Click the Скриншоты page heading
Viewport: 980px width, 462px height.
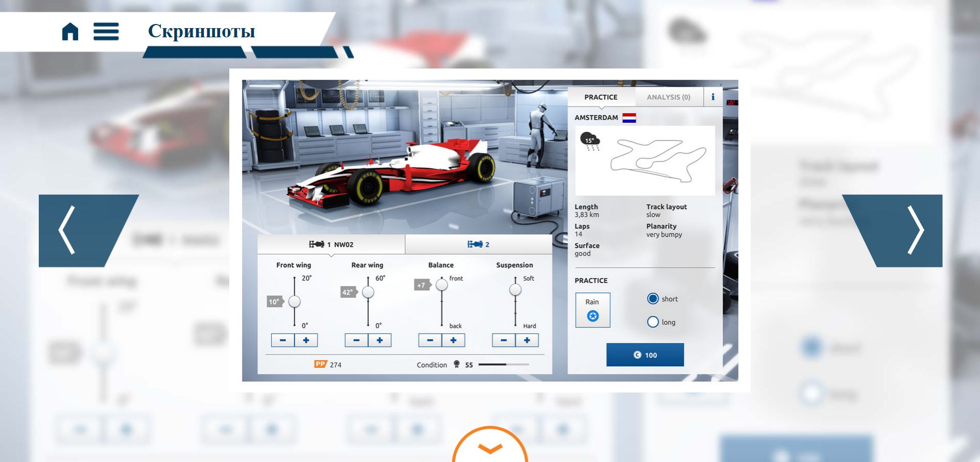(201, 31)
